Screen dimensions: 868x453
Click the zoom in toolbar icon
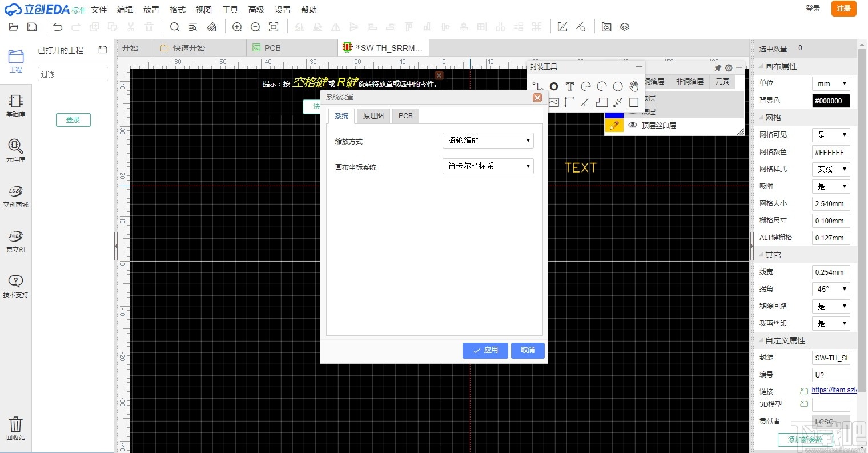coord(237,27)
